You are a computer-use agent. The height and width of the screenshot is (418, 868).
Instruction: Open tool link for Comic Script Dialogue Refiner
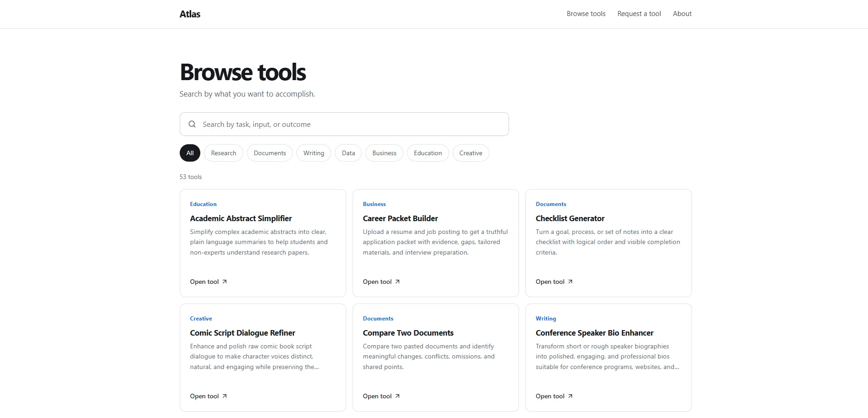click(209, 396)
